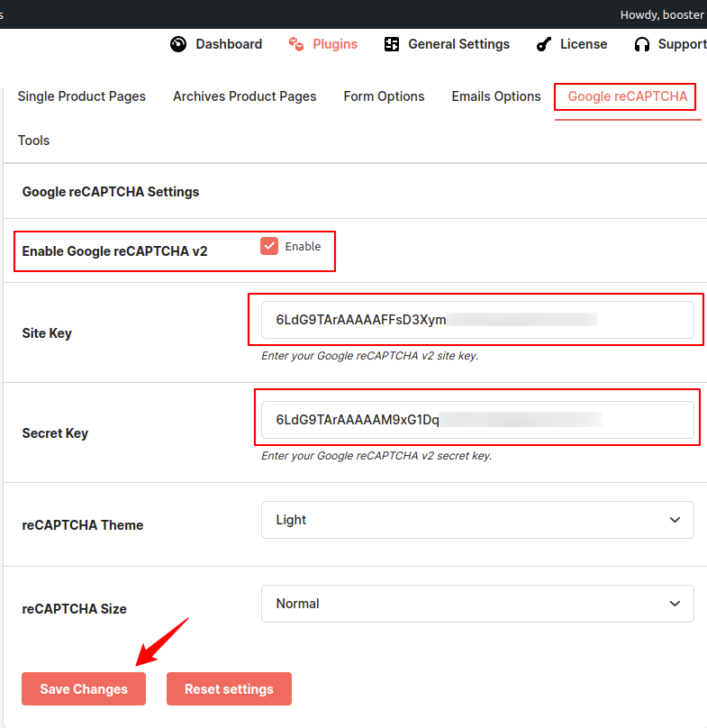Screen dimensions: 707x728
Task: Click the reCAPTCHA Theme label
Action: tap(83, 525)
